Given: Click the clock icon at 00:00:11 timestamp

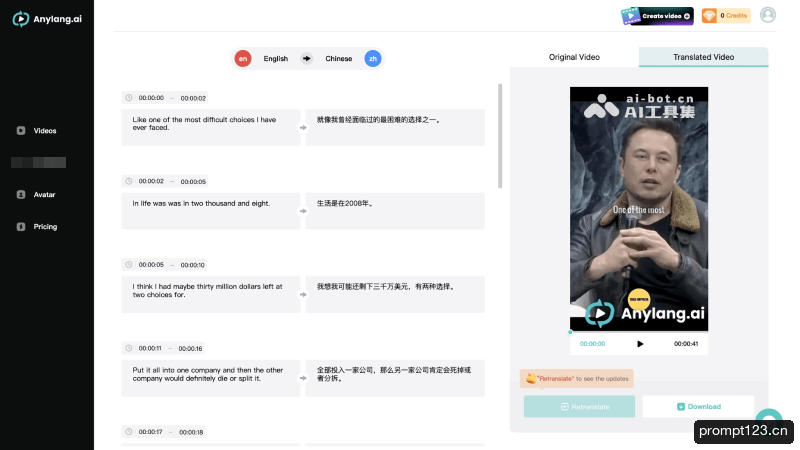Looking at the screenshot, I should (129, 348).
